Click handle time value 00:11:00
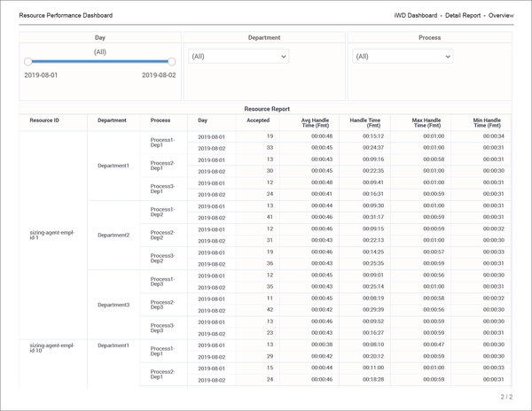 (373, 368)
